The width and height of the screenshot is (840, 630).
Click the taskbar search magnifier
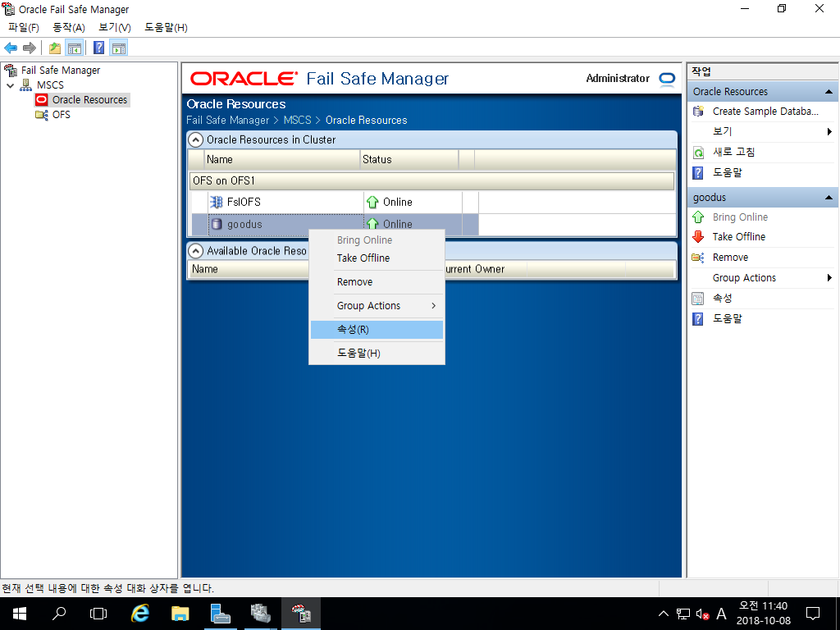coord(59,614)
